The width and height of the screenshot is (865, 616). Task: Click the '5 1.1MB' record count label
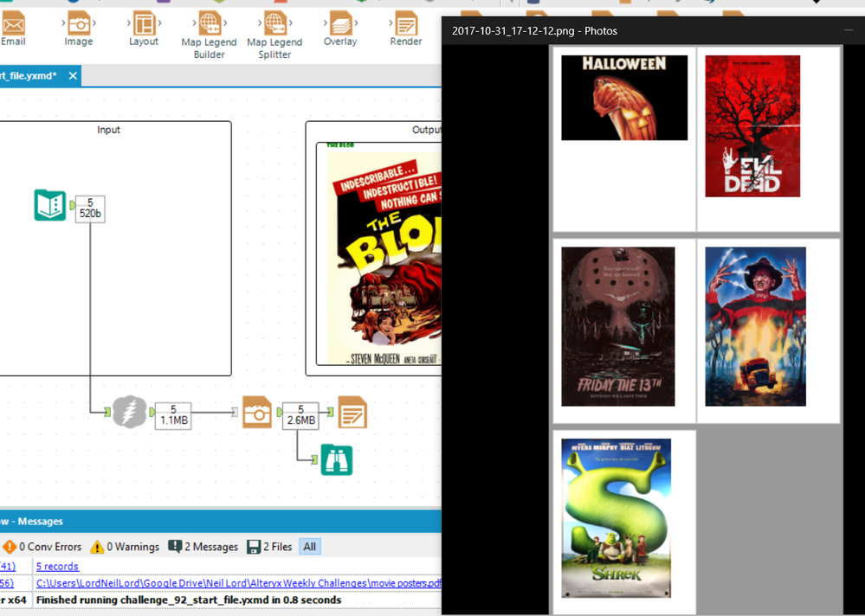pos(173,415)
